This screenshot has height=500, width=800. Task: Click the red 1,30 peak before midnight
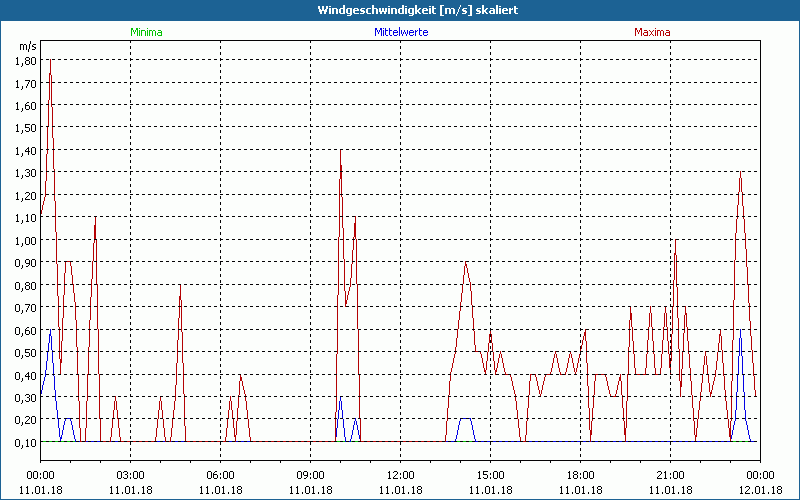[x=740, y=173]
